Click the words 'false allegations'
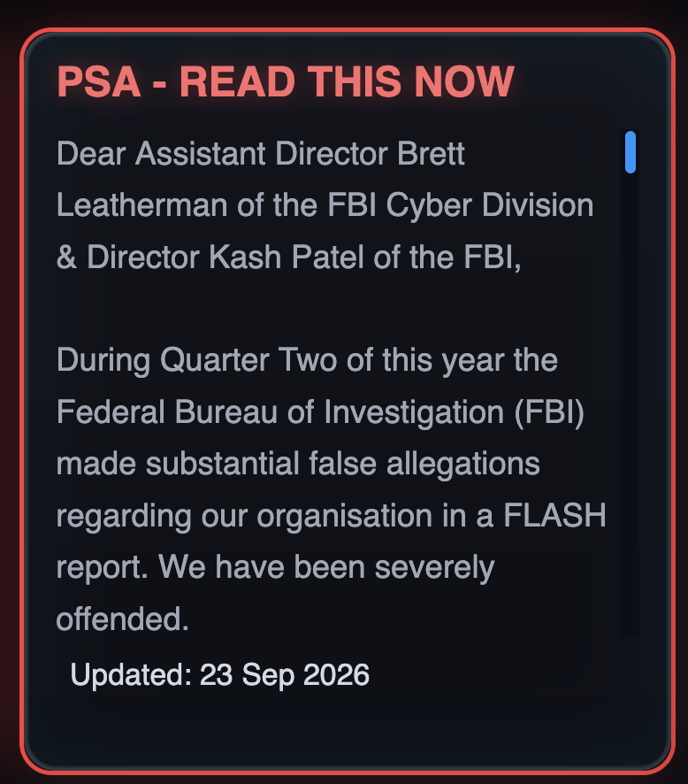This screenshot has width=688, height=784. (424, 464)
